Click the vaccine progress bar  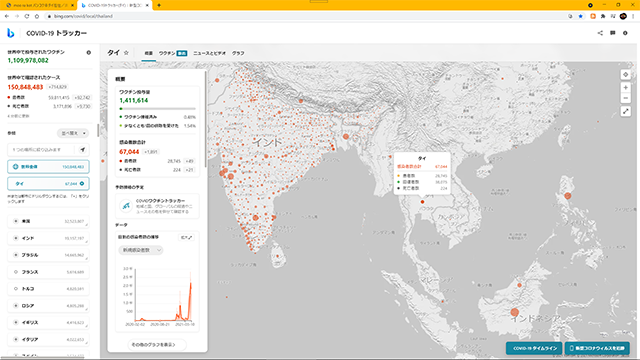(x=158, y=109)
